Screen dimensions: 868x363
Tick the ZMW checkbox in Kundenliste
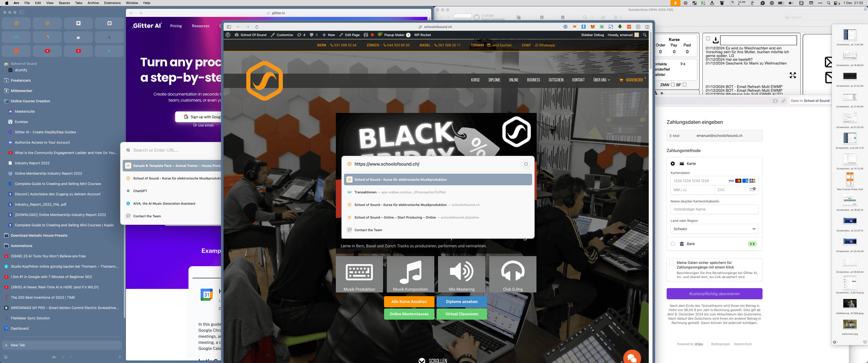[x=672, y=85]
